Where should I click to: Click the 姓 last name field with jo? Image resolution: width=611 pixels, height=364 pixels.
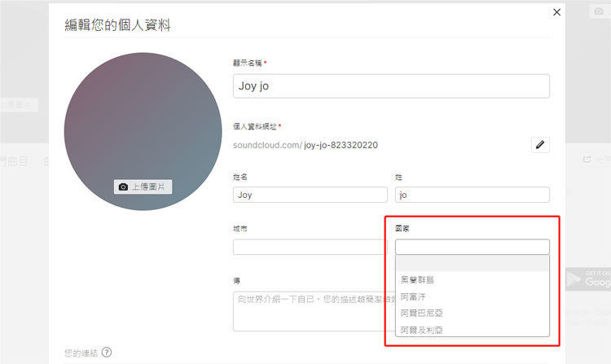pyautogui.click(x=472, y=195)
